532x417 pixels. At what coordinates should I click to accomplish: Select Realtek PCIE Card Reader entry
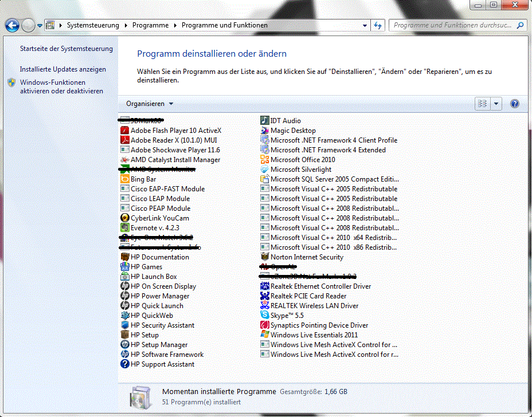tap(303, 296)
